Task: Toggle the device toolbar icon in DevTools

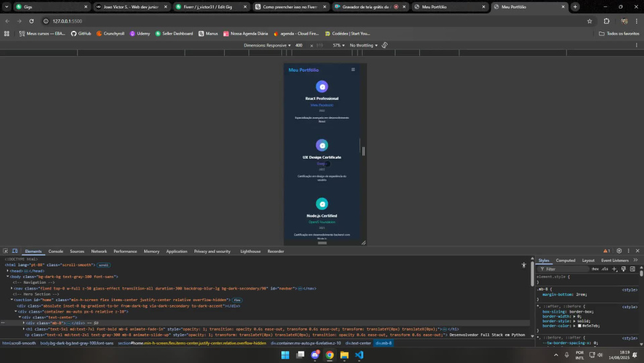Action: (x=15, y=251)
